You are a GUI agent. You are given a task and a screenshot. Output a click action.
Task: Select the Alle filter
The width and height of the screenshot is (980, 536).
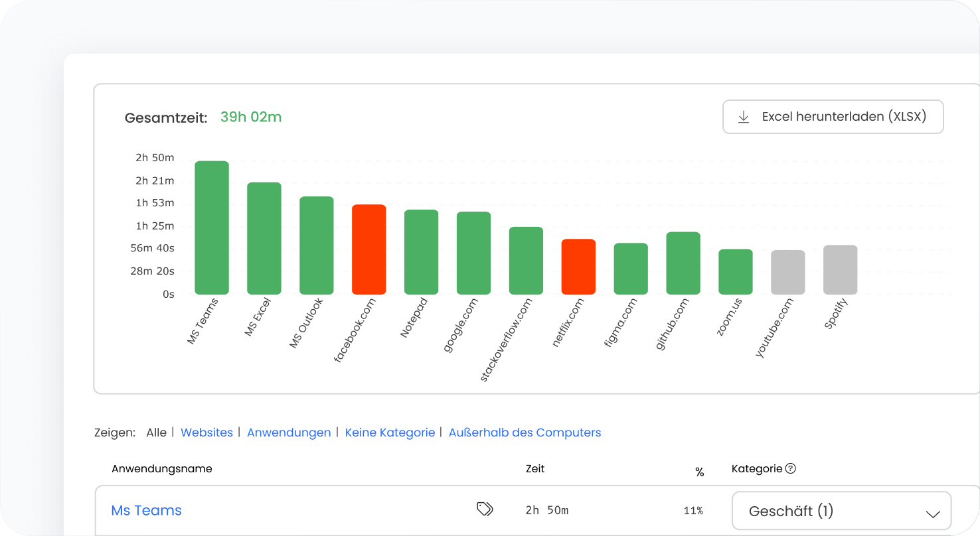pyautogui.click(x=156, y=433)
